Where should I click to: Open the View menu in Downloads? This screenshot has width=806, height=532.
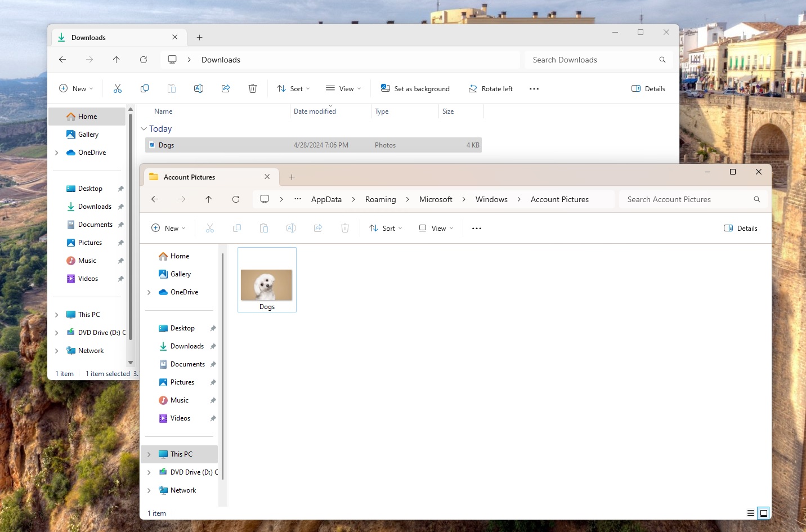343,88
